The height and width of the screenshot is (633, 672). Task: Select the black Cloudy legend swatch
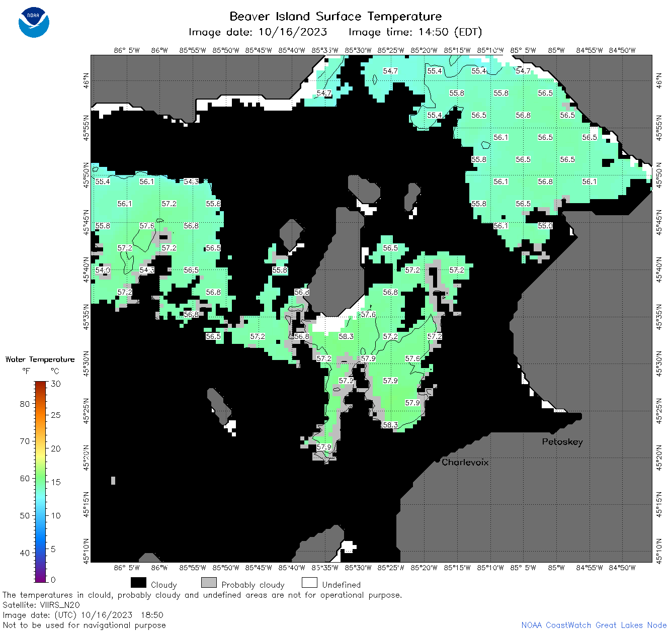[138, 583]
